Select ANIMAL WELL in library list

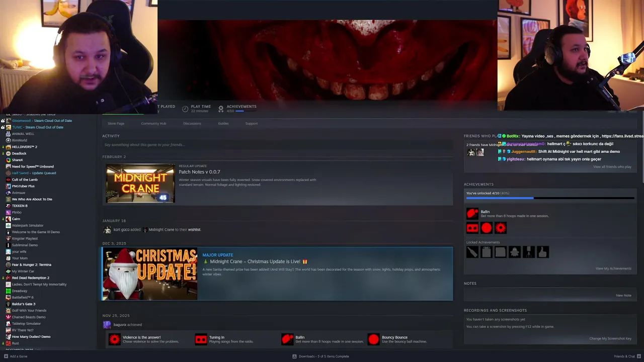tap(23, 134)
